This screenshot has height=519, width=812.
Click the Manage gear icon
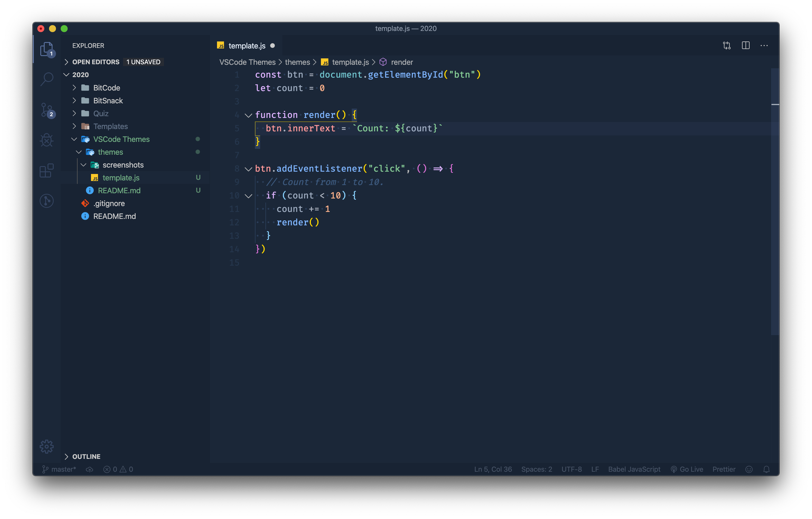(47, 446)
